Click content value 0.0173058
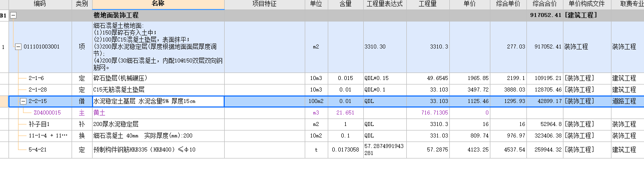The image size is (644, 182). (x=345, y=149)
